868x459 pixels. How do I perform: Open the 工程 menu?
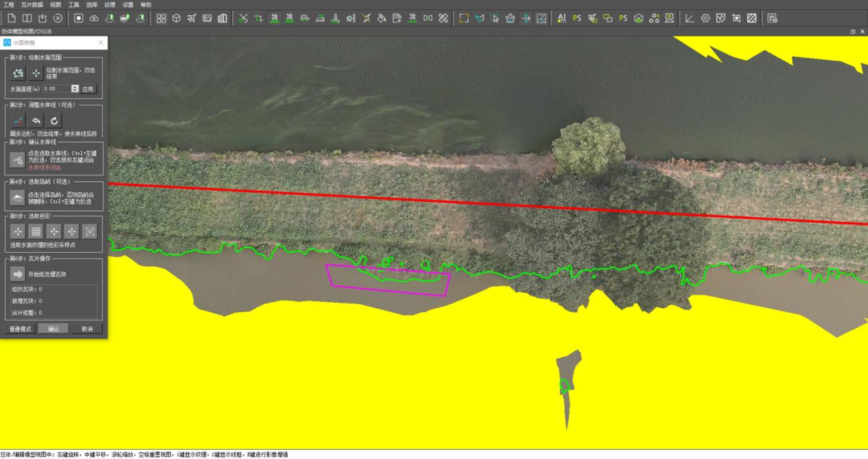click(9, 5)
